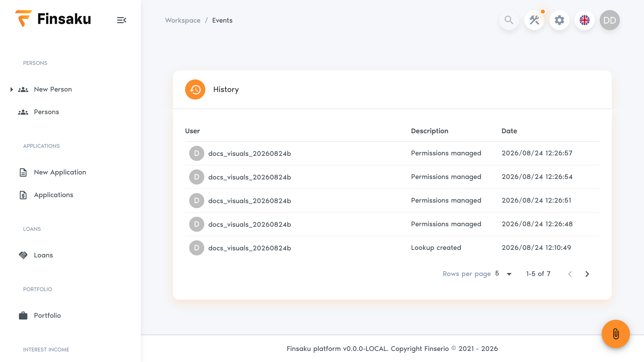
Task: Click the LOANS section label
Action: tap(32, 229)
